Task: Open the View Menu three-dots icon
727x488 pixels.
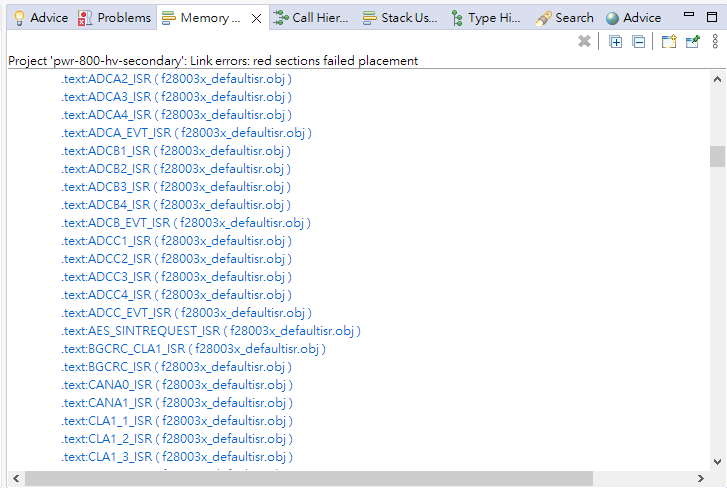Action: coord(715,42)
